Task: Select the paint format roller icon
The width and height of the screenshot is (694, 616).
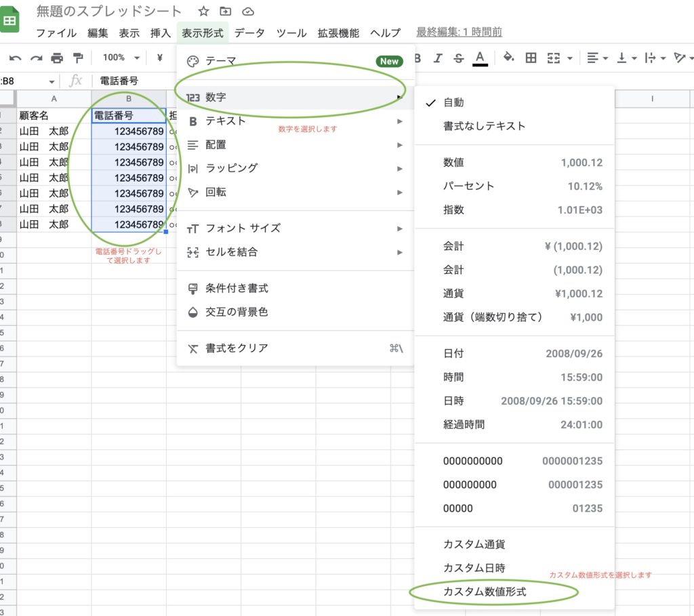Action: pos(77,58)
